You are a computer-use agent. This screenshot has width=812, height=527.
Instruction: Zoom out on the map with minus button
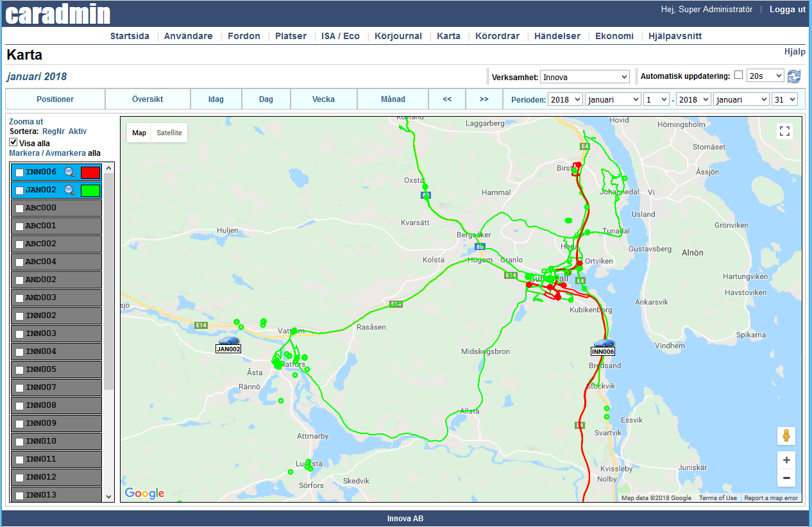click(x=786, y=478)
